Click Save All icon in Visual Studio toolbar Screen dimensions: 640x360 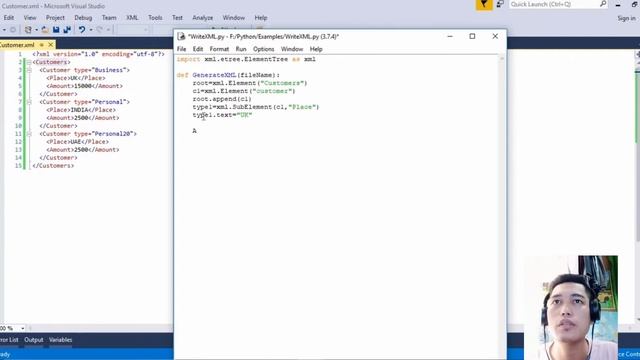pyautogui.click(x=67, y=30)
